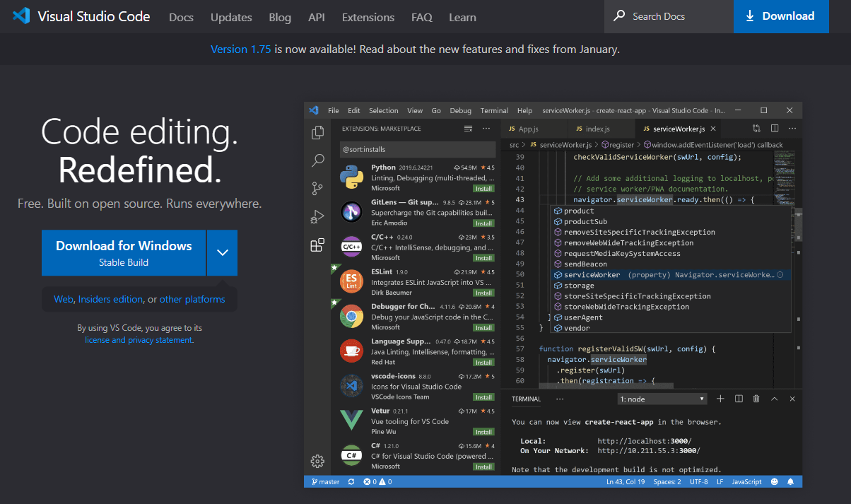Kill the terminal using the trash icon
This screenshot has height=504, width=851.
point(756,398)
